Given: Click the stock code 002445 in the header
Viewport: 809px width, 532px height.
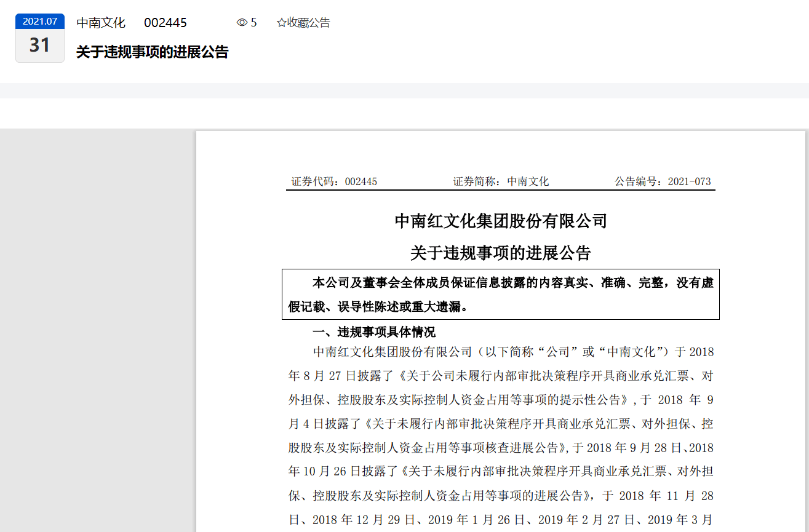Looking at the screenshot, I should (165, 23).
